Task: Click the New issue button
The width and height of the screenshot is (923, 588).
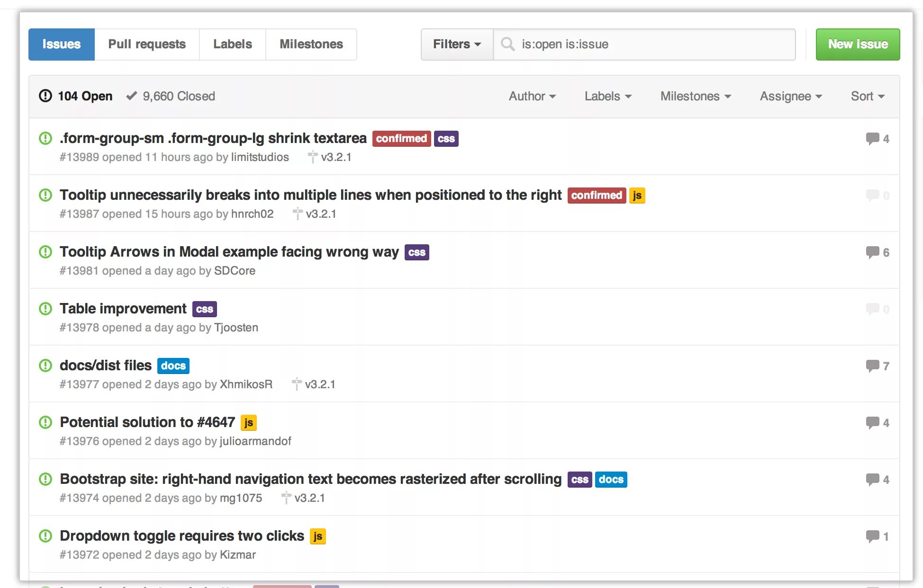Action: (x=858, y=45)
